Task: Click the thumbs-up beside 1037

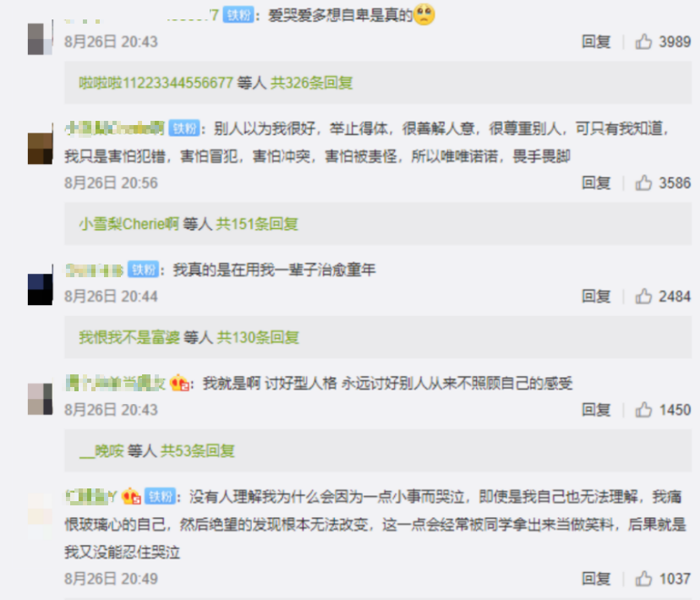Action: (643, 579)
